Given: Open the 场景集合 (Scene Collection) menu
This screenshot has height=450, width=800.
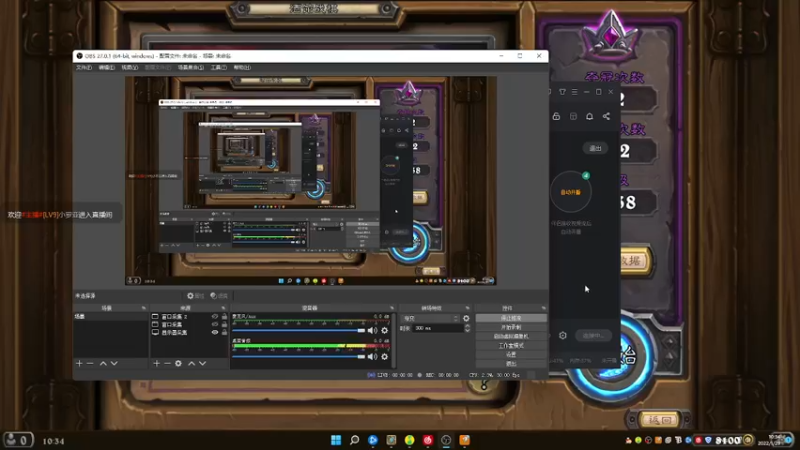Looking at the screenshot, I should coord(190,67).
